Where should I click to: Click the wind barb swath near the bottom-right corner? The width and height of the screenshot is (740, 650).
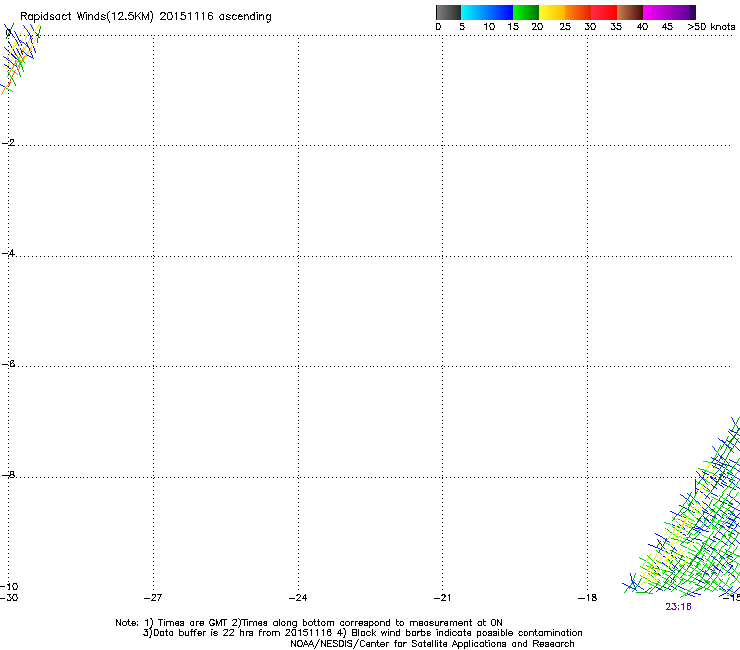coord(683,505)
